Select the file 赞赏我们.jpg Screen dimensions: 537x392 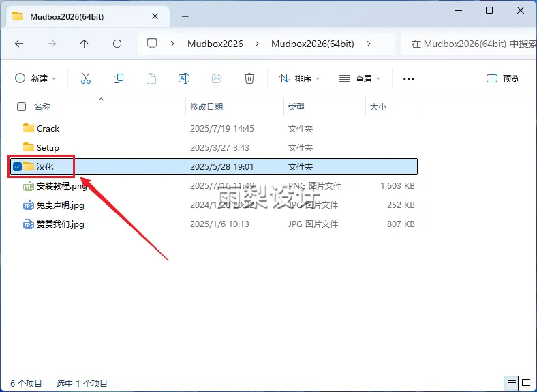tap(60, 224)
